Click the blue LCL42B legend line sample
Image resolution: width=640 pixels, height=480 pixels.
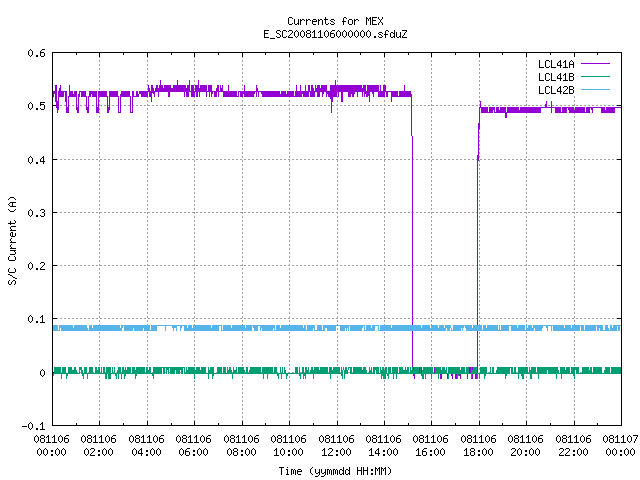pyautogui.click(x=595, y=89)
